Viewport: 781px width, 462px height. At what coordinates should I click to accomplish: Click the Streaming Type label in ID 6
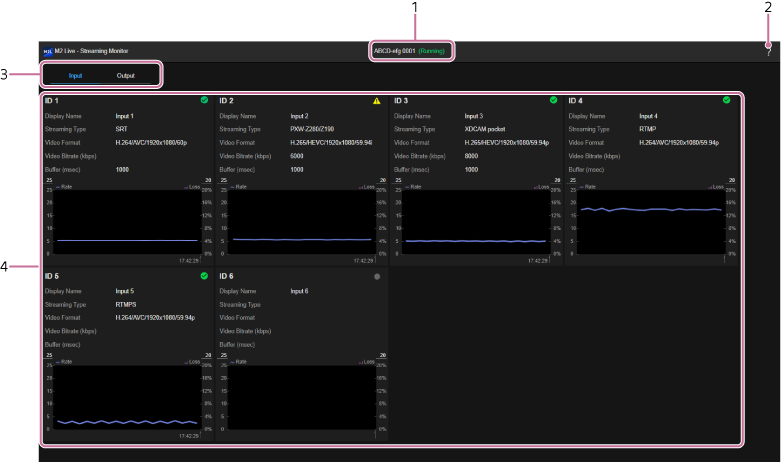point(240,305)
